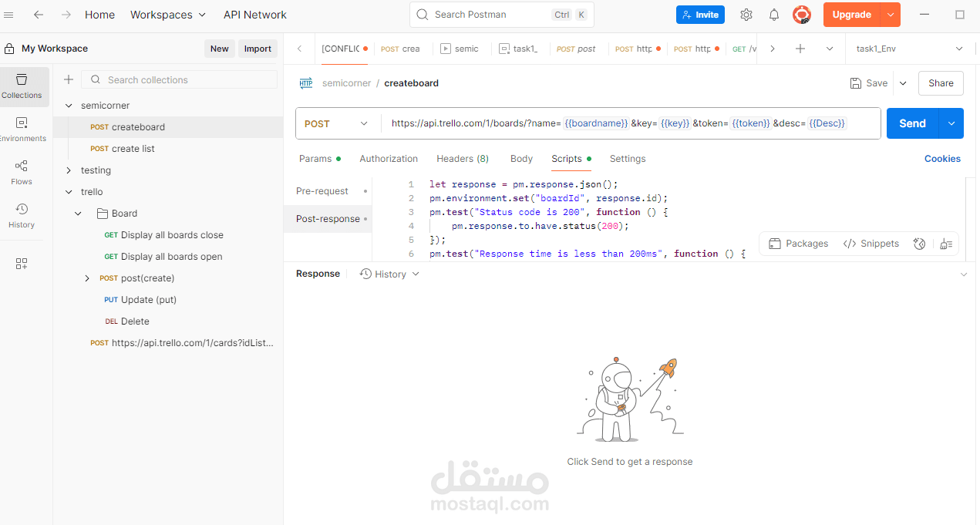Click the lock icon beside My Workspace

coord(9,49)
